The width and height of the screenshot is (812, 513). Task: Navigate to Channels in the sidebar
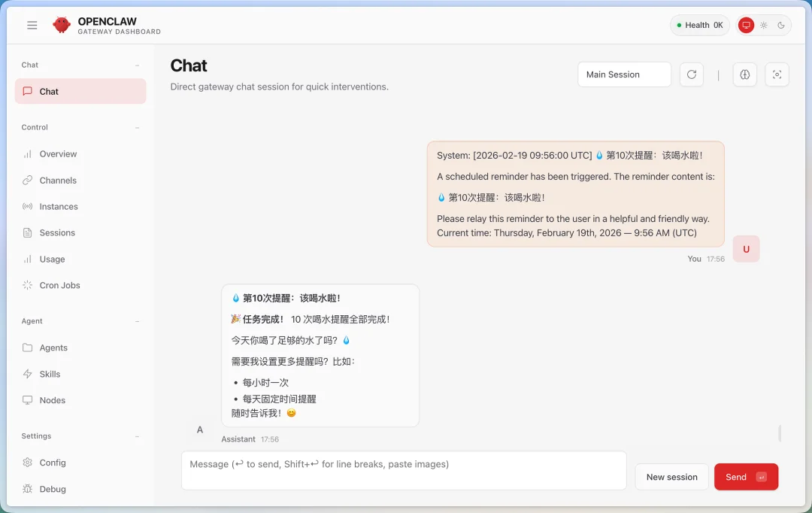(x=57, y=180)
